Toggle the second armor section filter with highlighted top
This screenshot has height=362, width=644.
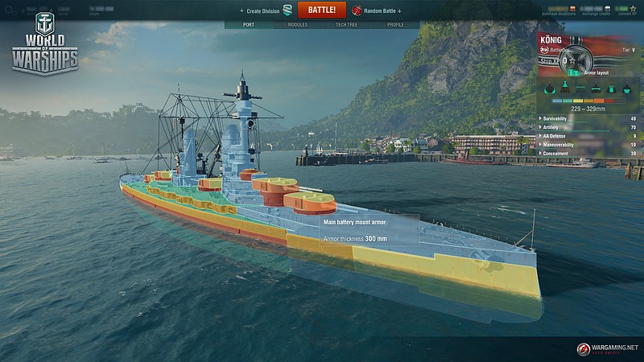click(x=565, y=87)
